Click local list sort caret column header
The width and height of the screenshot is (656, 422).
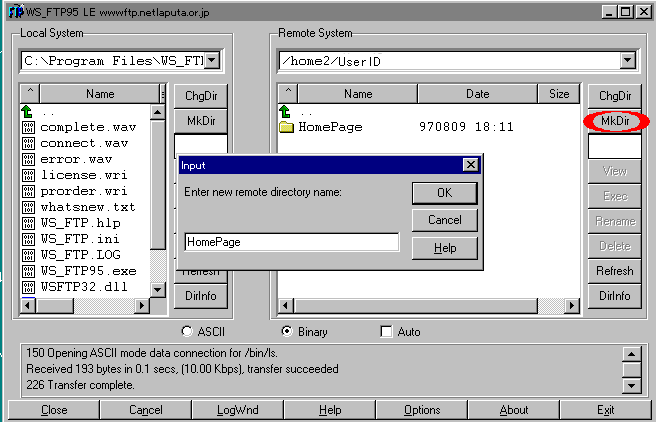click(30, 93)
